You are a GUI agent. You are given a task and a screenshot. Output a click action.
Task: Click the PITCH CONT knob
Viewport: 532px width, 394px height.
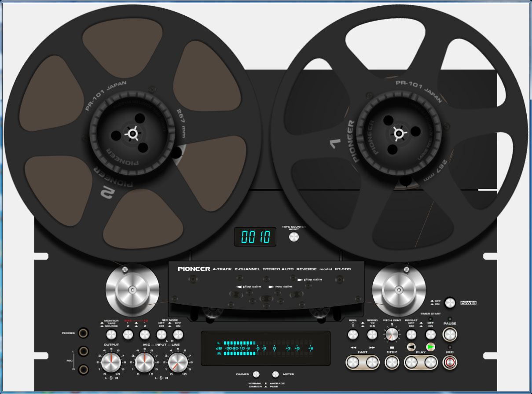coord(391,335)
